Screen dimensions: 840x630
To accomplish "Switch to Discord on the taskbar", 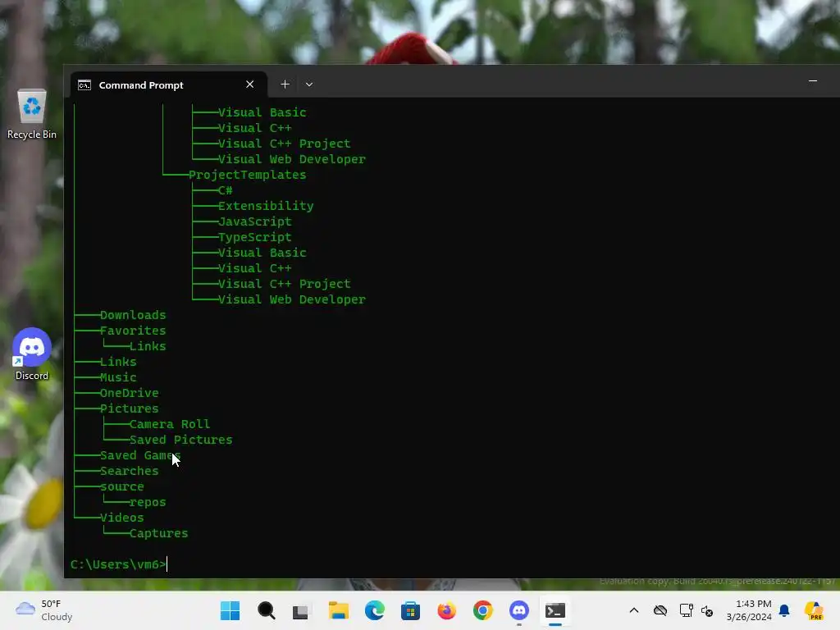I will 519,610.
